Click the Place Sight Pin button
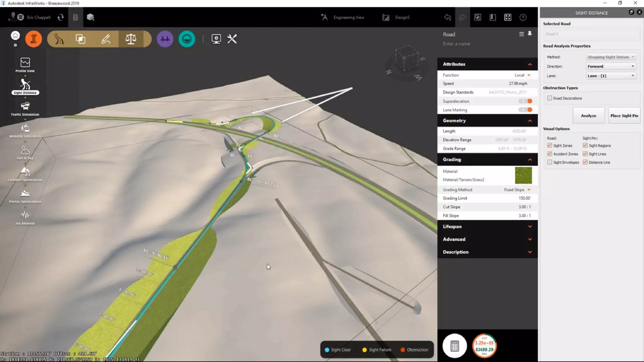Image resolution: width=644 pixels, height=362 pixels. [x=624, y=116]
